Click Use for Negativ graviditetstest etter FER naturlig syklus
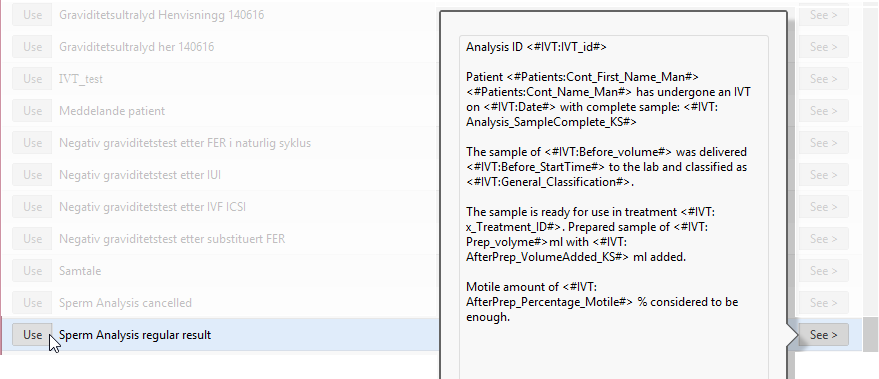This screenshot has width=879, height=379. [x=32, y=143]
